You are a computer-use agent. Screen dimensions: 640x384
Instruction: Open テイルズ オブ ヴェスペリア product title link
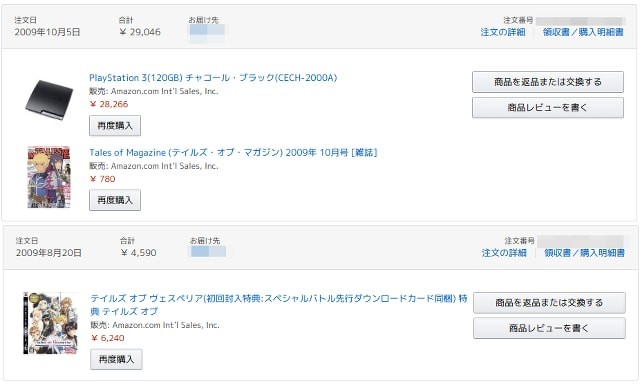(x=278, y=305)
